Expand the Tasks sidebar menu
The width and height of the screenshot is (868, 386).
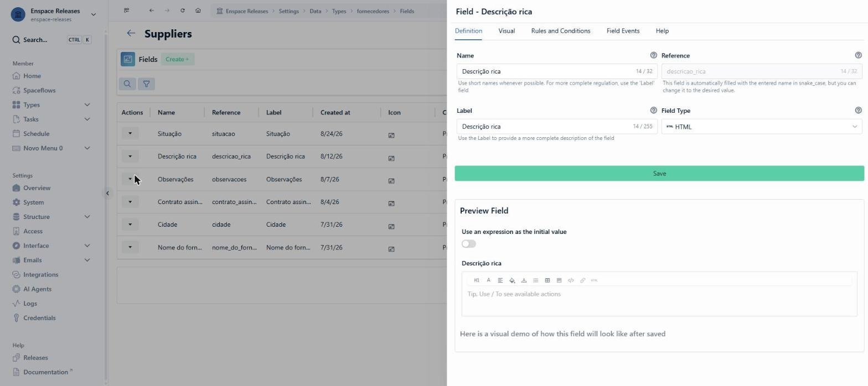coord(87,119)
